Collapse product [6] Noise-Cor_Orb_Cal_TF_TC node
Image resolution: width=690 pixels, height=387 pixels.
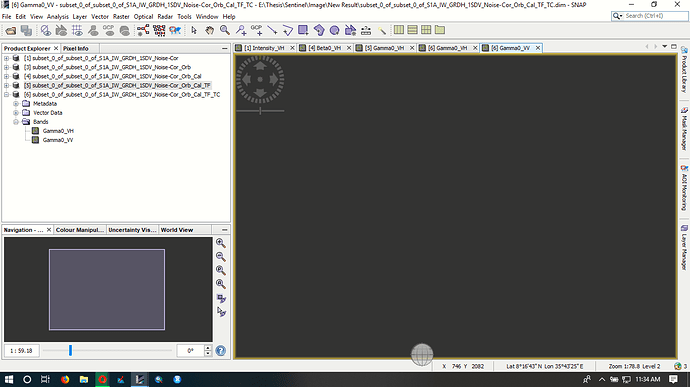click(x=7, y=95)
